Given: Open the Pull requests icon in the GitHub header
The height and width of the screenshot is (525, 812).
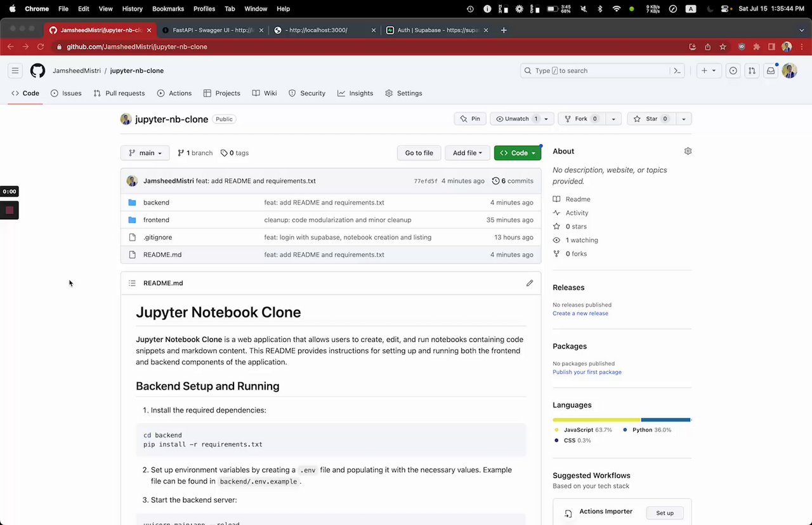Looking at the screenshot, I should point(752,70).
